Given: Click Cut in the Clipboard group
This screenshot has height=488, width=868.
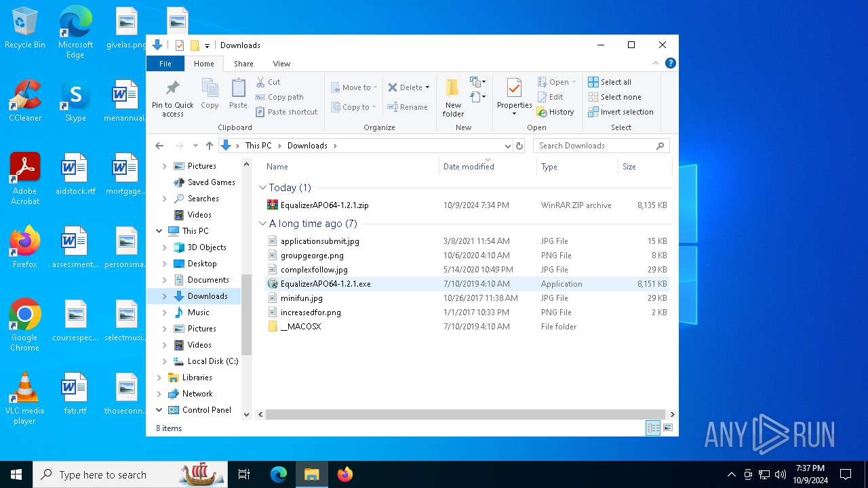Looking at the screenshot, I should [x=268, y=82].
